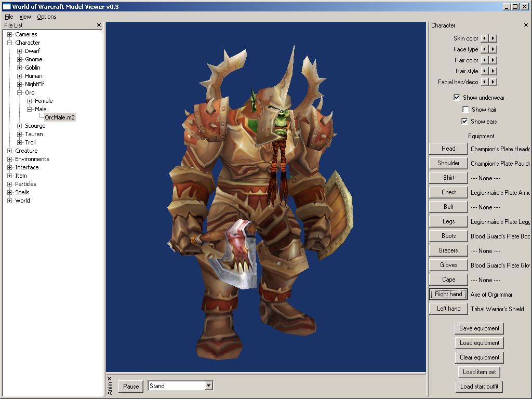532x399 pixels.
Task: Next face type arrow
Action: 493,49
